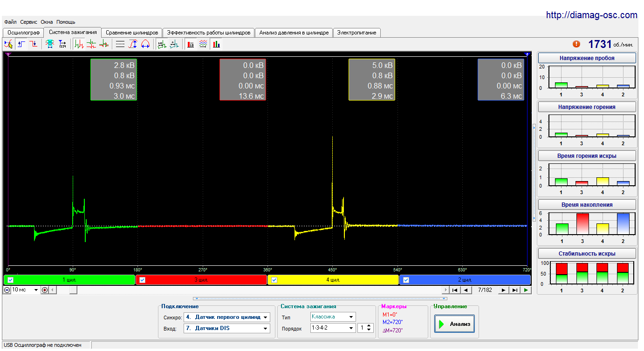644x351 pixels.
Task: Switch to Анализ давления в цилиндре tab
Action: [x=294, y=33]
